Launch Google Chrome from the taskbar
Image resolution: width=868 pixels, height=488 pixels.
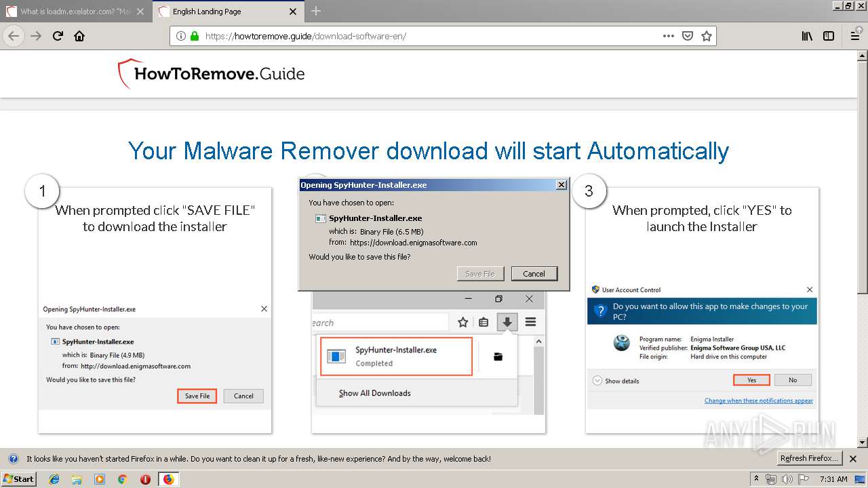click(x=122, y=479)
